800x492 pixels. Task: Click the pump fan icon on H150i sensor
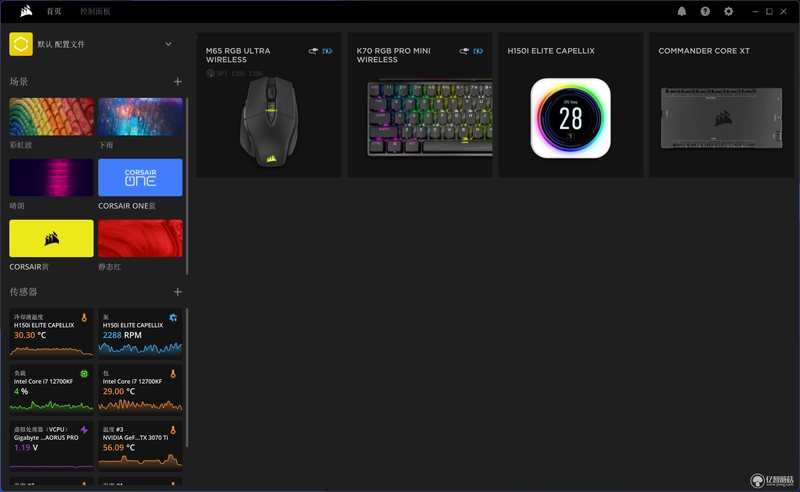173,317
